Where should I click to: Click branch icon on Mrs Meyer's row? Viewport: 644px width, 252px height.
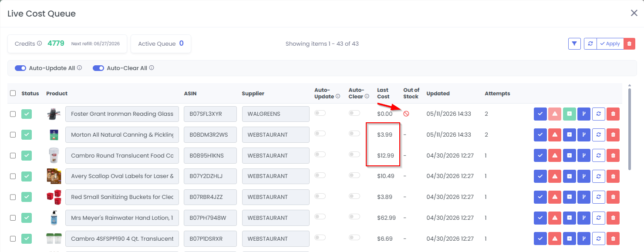point(584,218)
